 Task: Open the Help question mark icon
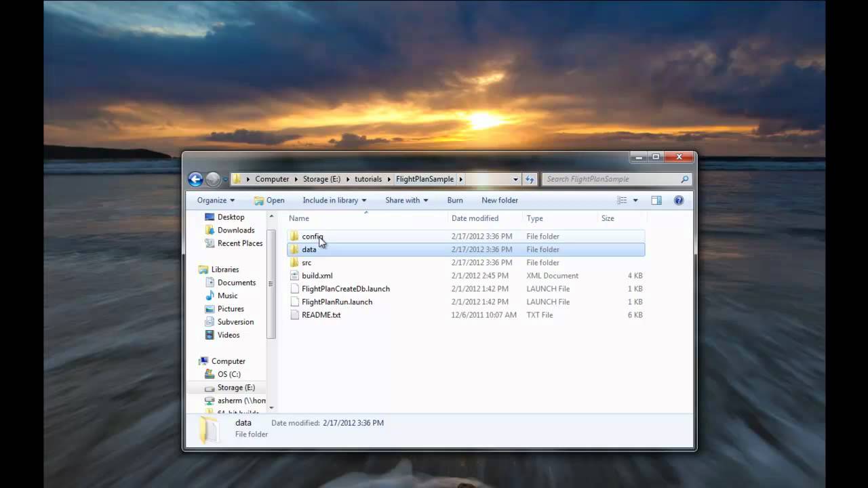click(x=679, y=200)
